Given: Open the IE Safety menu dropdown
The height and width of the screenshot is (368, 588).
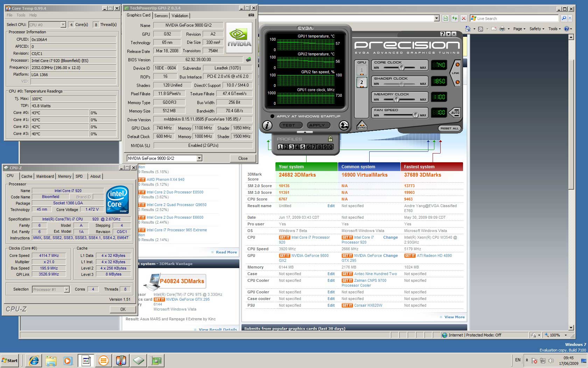Looking at the screenshot, I should pyautogui.click(x=537, y=29).
